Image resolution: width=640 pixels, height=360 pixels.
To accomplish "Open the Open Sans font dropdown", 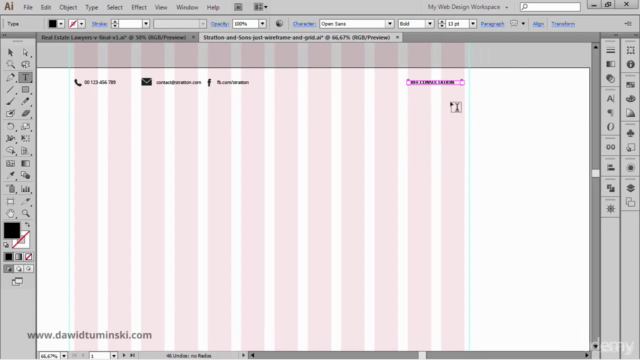I will [390, 24].
